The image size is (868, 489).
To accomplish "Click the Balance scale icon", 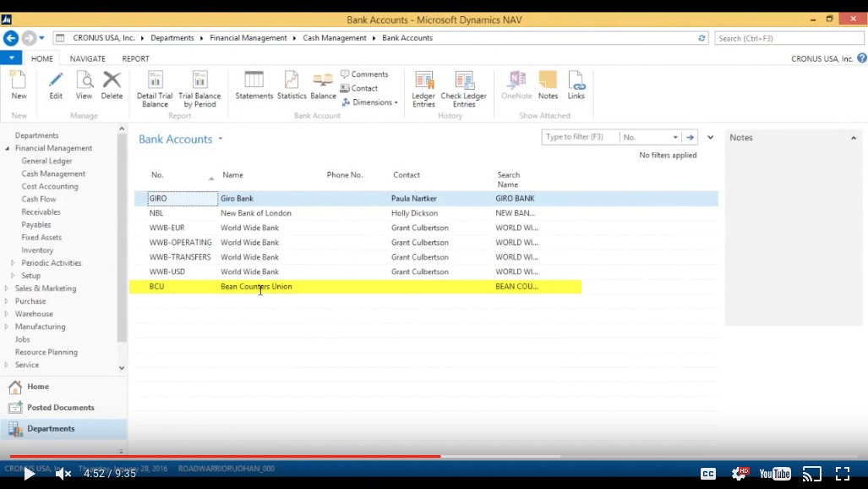I will pos(324,85).
